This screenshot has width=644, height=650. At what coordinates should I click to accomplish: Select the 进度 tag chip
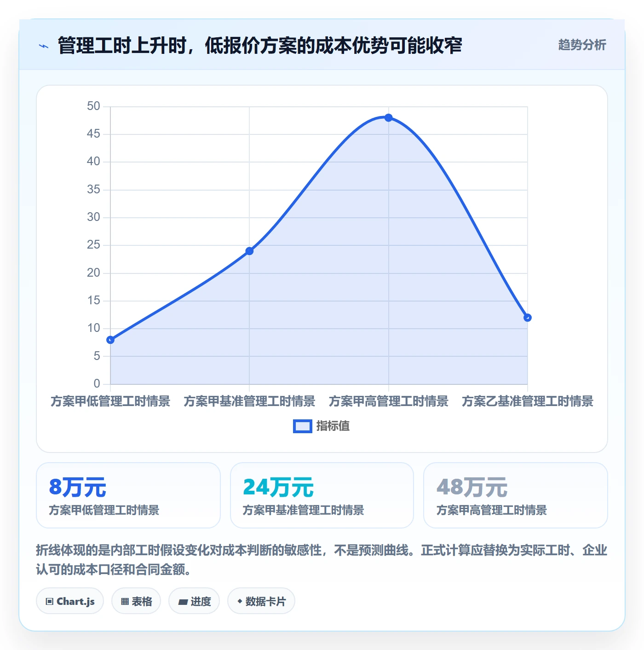(194, 601)
